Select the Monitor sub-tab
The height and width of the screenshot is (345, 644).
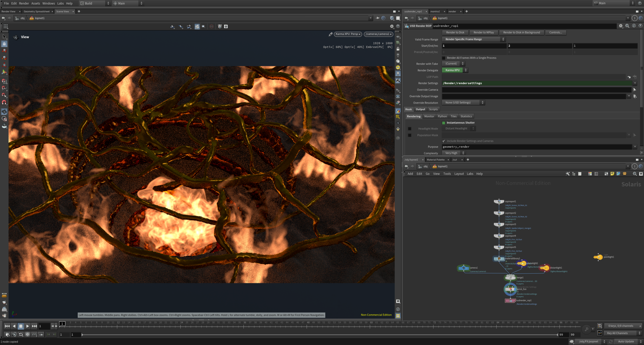[x=429, y=116]
